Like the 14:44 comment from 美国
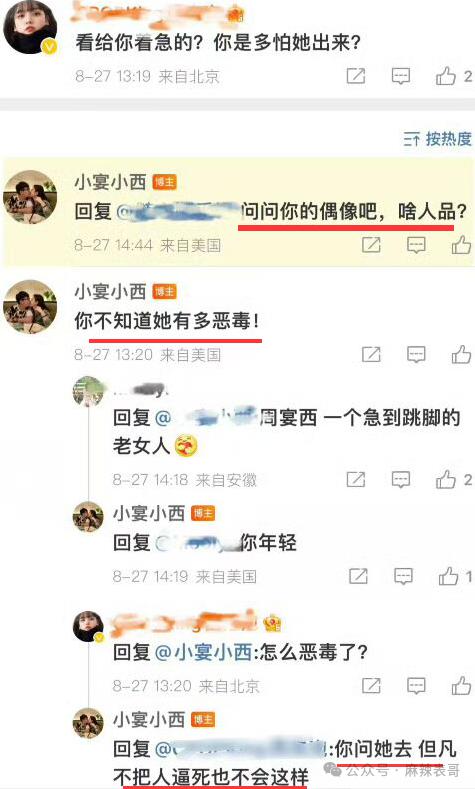Screen dimensions: 475x789 [x=461, y=245]
